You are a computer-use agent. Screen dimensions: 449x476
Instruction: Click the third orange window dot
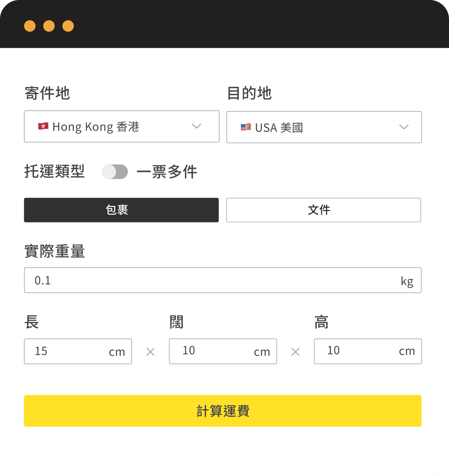pos(68,26)
